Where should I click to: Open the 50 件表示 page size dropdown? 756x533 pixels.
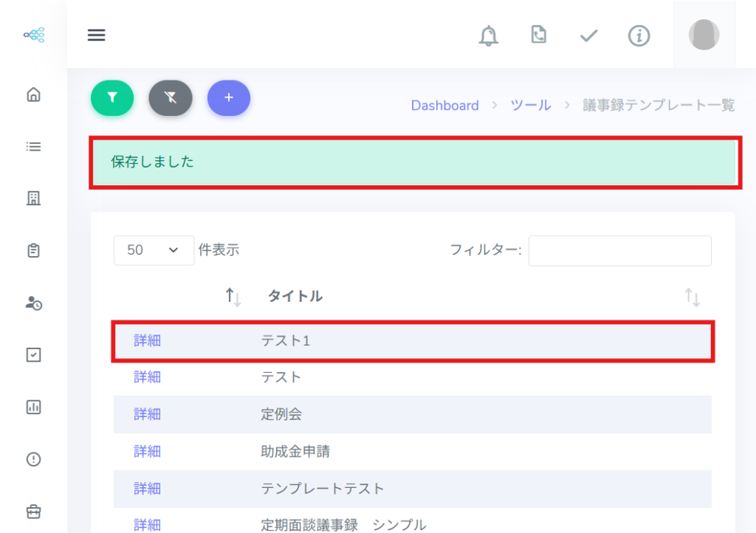[154, 250]
